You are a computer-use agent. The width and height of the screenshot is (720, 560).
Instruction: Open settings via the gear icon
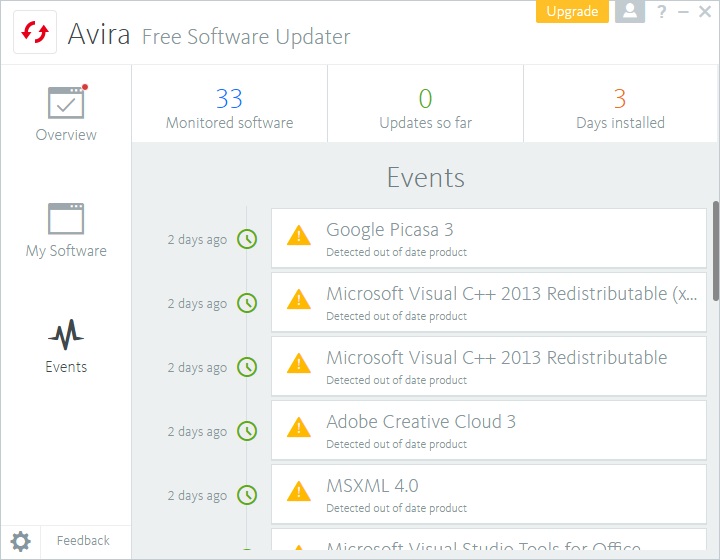(x=21, y=541)
